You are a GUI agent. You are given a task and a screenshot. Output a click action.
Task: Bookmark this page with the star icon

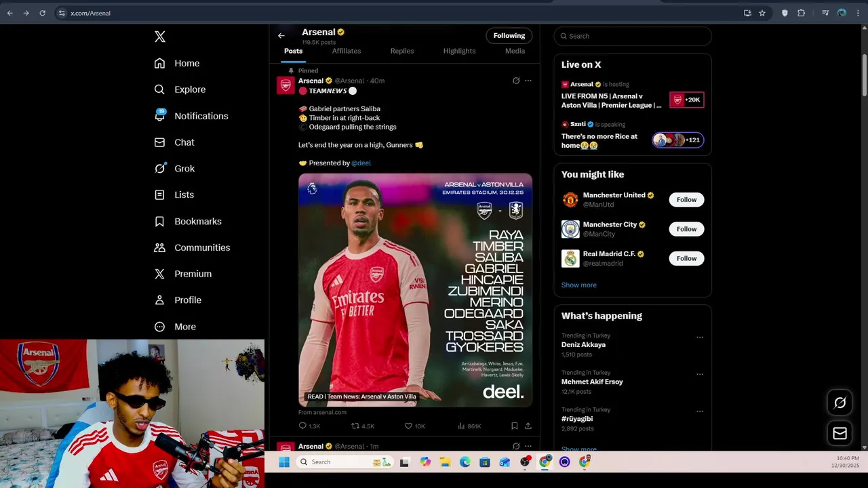[762, 13]
